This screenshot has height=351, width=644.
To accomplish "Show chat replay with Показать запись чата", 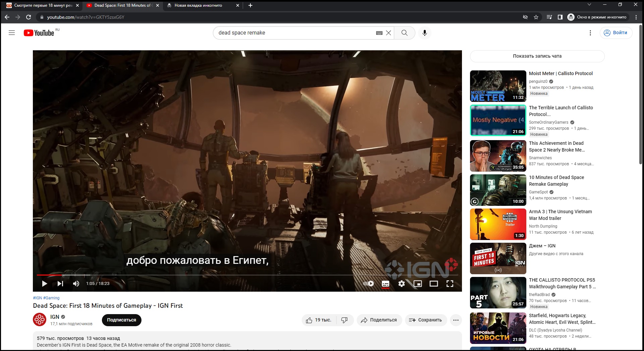I will point(537,56).
